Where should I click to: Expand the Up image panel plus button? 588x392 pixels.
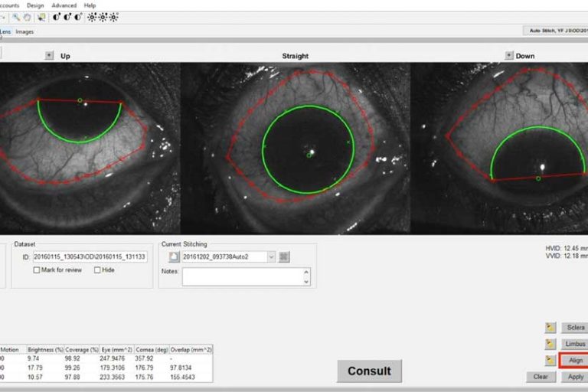pos(50,55)
